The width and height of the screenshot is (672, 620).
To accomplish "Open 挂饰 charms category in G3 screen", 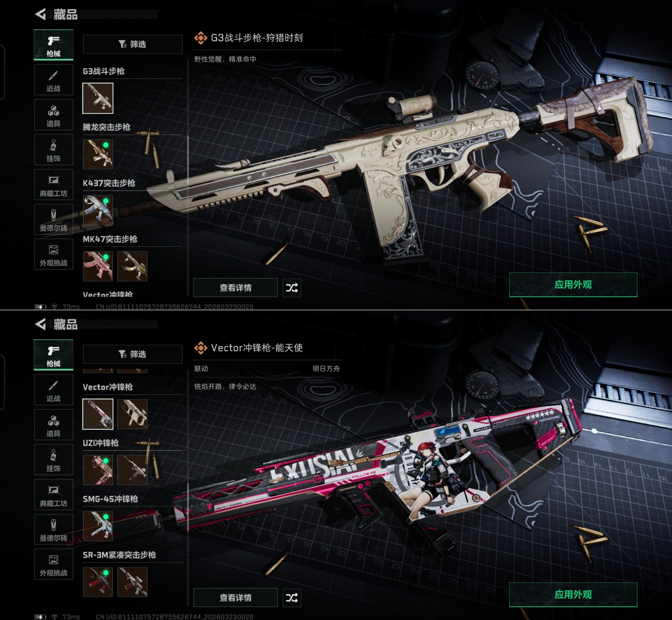I will pyautogui.click(x=53, y=150).
